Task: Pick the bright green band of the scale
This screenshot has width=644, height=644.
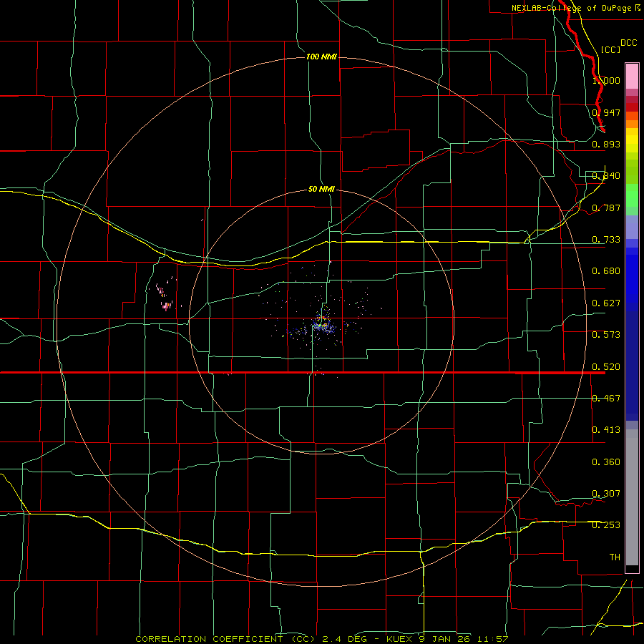Action: [x=632, y=195]
